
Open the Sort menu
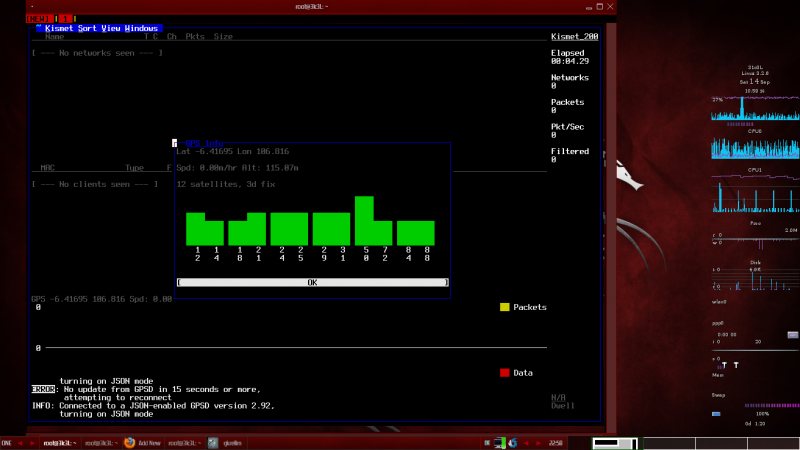click(x=86, y=29)
